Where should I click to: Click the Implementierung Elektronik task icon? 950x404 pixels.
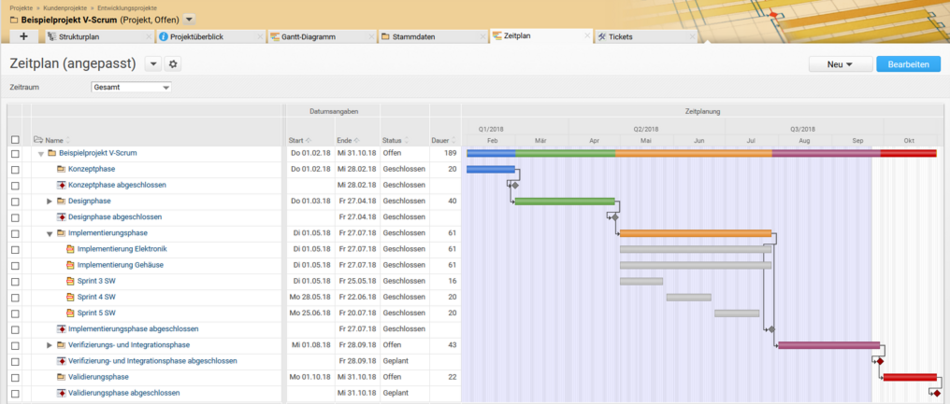pyautogui.click(x=70, y=249)
